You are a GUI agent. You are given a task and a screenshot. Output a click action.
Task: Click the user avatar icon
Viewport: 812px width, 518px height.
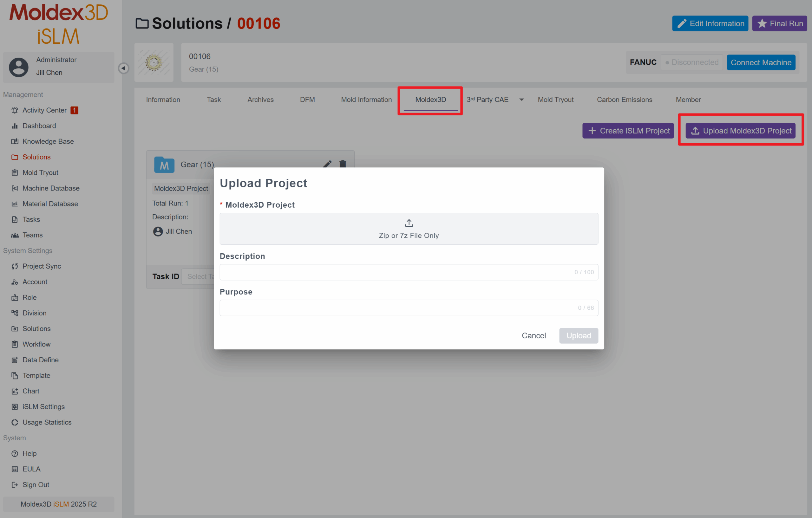[x=18, y=67]
